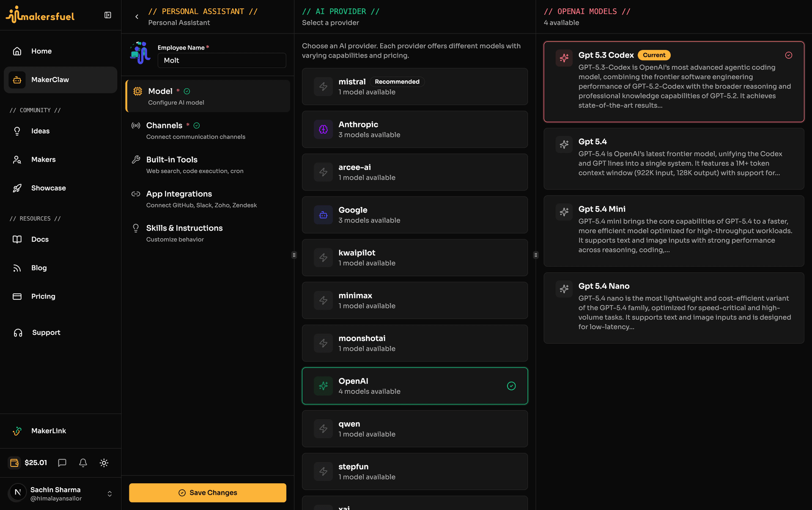This screenshot has height=510, width=812.
Task: Go back using the left arrow
Action: click(x=137, y=17)
